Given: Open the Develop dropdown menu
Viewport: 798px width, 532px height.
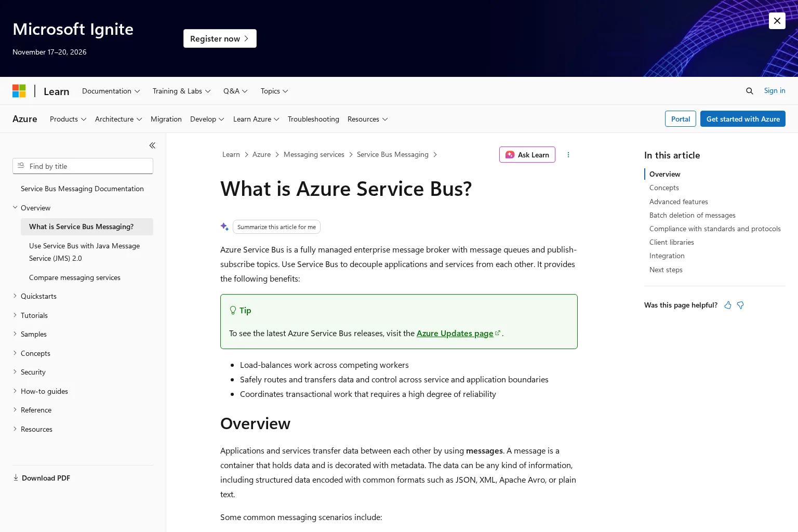Looking at the screenshot, I should point(207,119).
